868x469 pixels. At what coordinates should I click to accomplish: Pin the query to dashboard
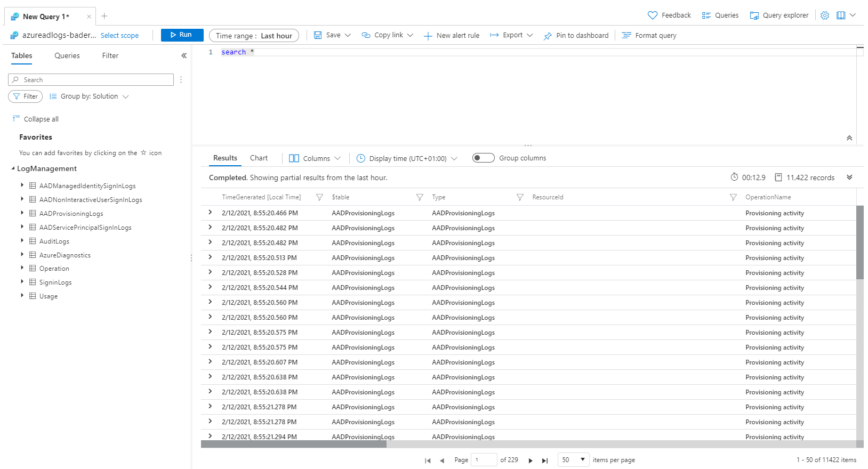click(576, 36)
